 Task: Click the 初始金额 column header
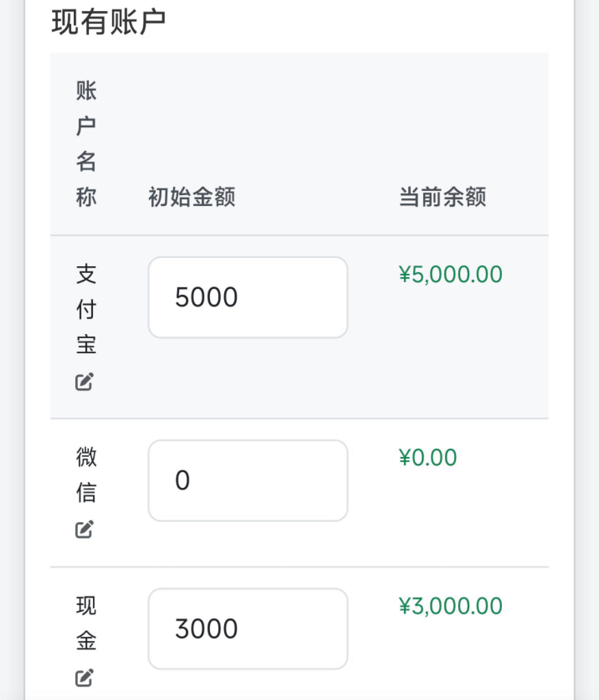coord(192,198)
